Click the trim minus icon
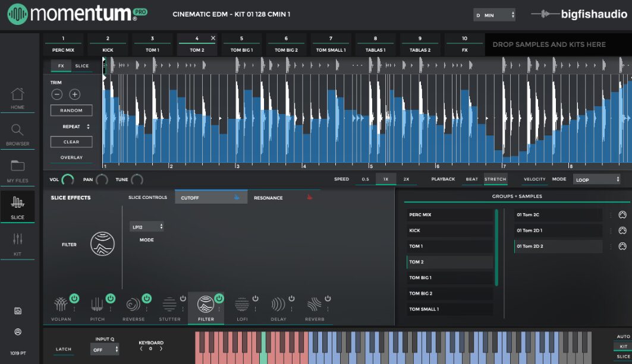The width and height of the screenshot is (632, 364). point(57,94)
